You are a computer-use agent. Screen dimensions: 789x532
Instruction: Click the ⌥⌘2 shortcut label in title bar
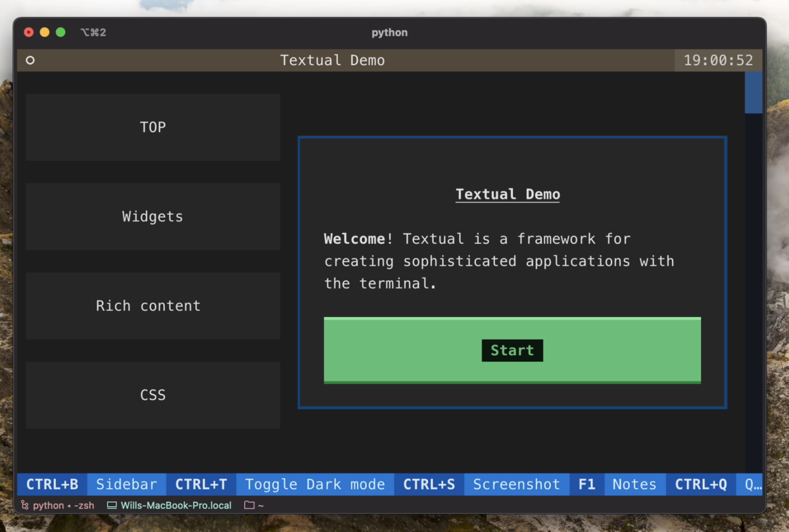pyautogui.click(x=93, y=32)
